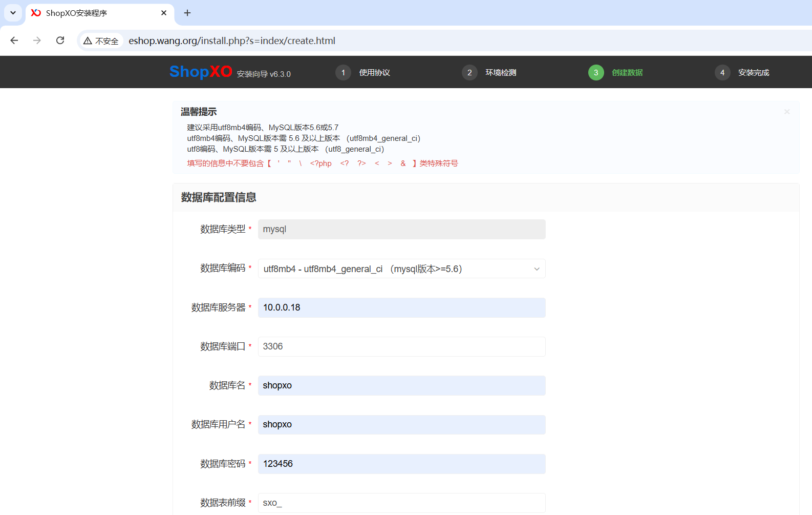
Task: Click the 数据表前缀 sxo_ field
Action: tap(402, 503)
